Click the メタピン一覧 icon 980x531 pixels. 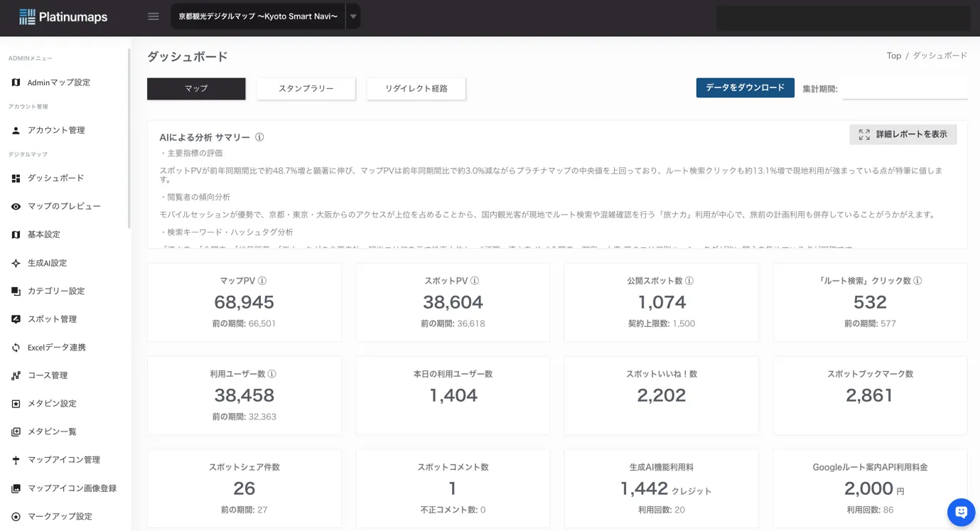tap(16, 431)
